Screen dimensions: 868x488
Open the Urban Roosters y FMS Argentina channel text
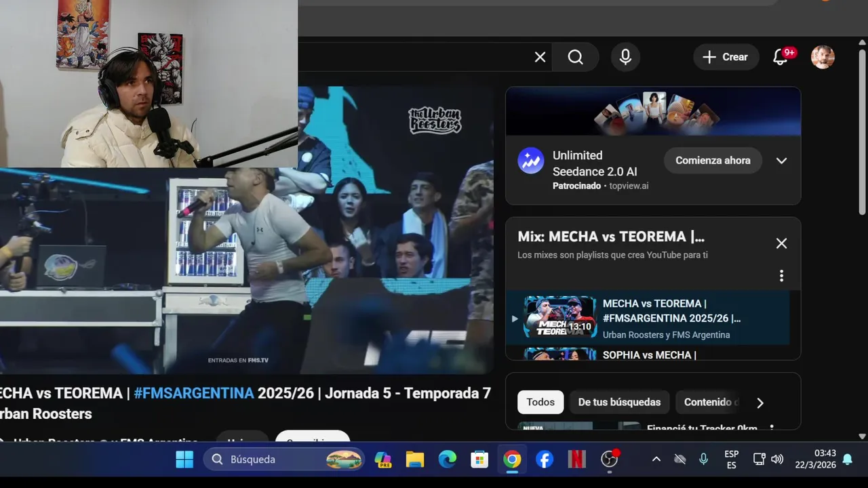667,335
